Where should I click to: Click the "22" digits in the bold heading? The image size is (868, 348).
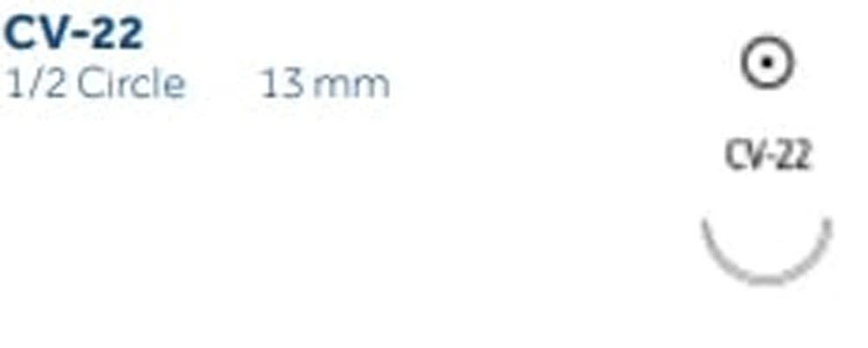pos(115,34)
